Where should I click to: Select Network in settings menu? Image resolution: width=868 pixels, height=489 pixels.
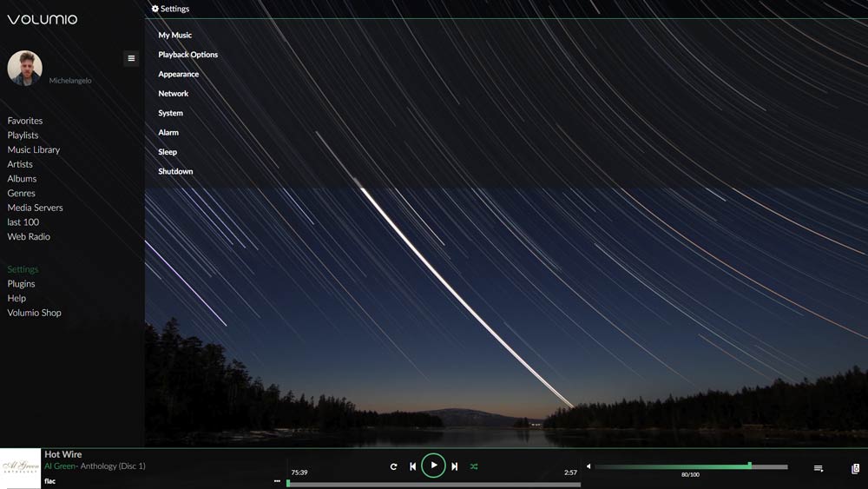pos(173,94)
